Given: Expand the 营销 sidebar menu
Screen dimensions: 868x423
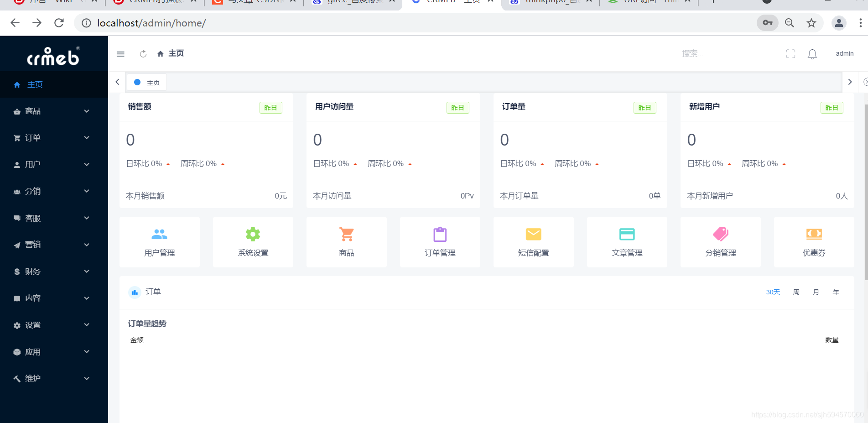Looking at the screenshot, I should pyautogui.click(x=54, y=245).
